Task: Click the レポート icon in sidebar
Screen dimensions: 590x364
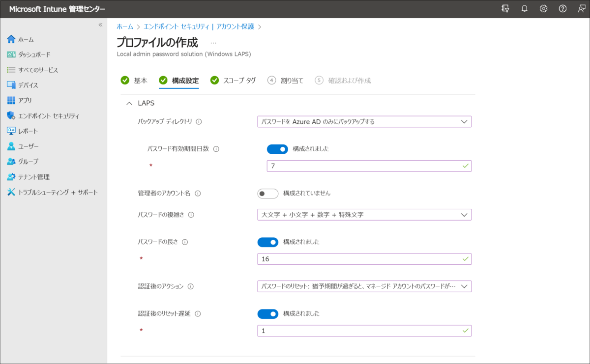Action: tap(11, 131)
